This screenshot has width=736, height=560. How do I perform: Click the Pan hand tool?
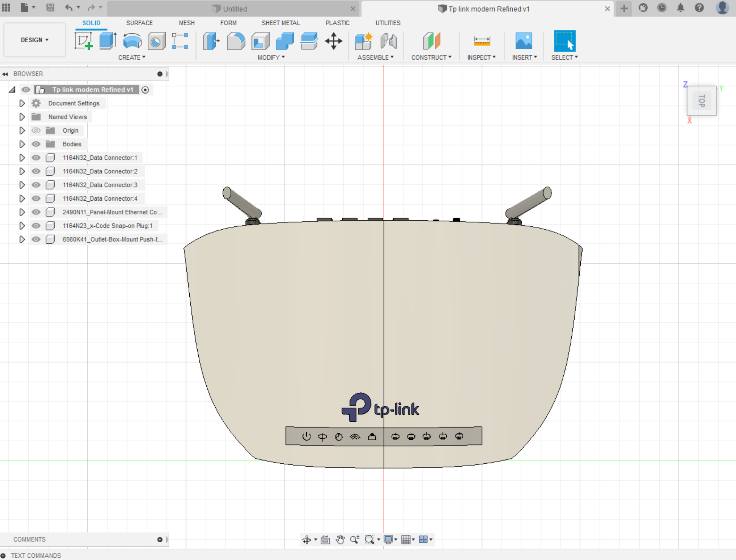tap(340, 539)
